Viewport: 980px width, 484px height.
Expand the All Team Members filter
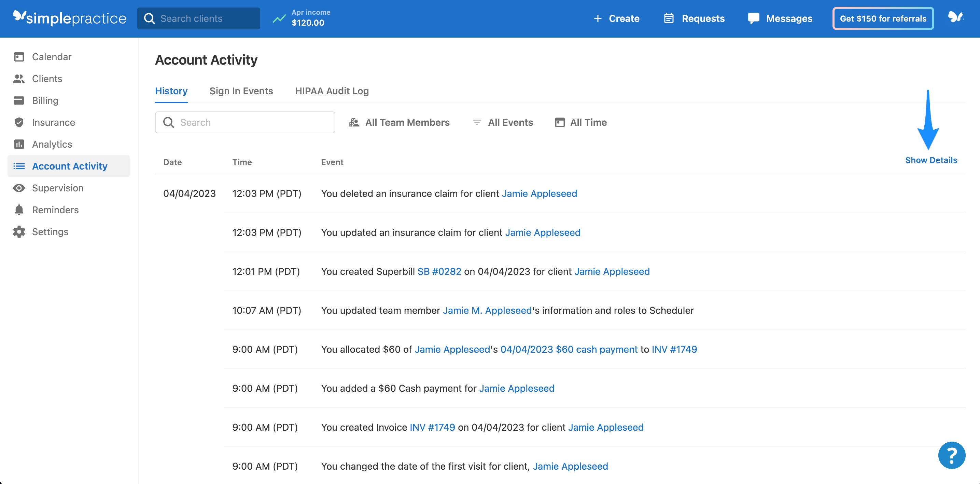[x=407, y=122]
